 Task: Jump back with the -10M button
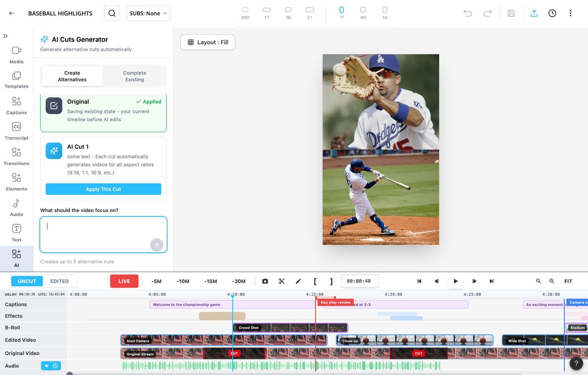point(183,281)
